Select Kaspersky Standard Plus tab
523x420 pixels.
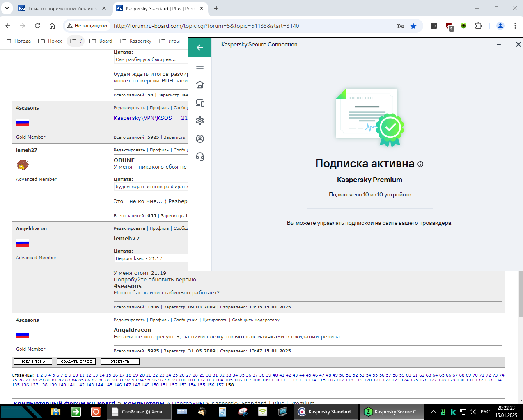point(159,8)
